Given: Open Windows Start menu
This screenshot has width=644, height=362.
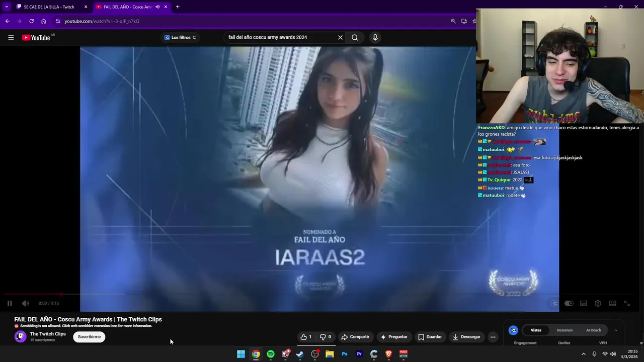Looking at the screenshot, I should 241,354.
